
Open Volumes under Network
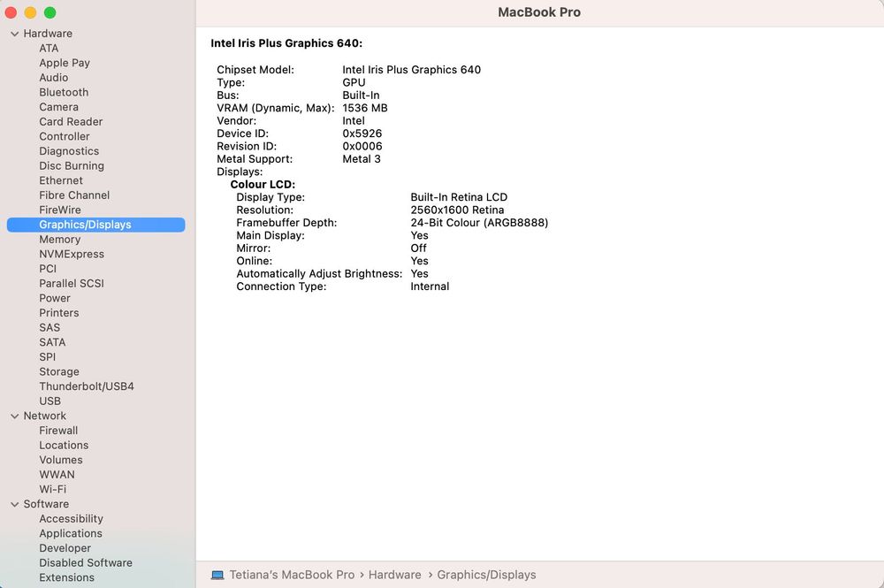61,460
